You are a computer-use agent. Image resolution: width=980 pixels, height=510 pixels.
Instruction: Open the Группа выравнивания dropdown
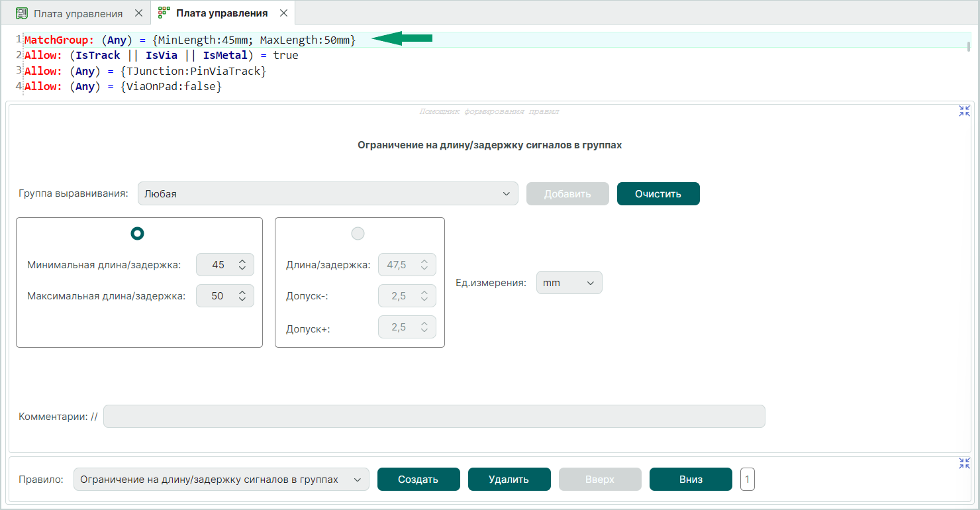click(328, 194)
